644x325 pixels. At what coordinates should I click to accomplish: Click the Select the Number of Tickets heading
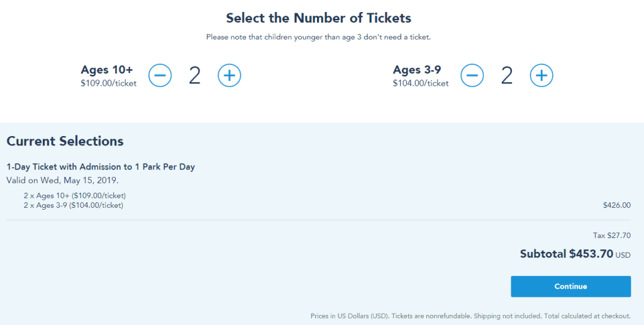(x=319, y=18)
